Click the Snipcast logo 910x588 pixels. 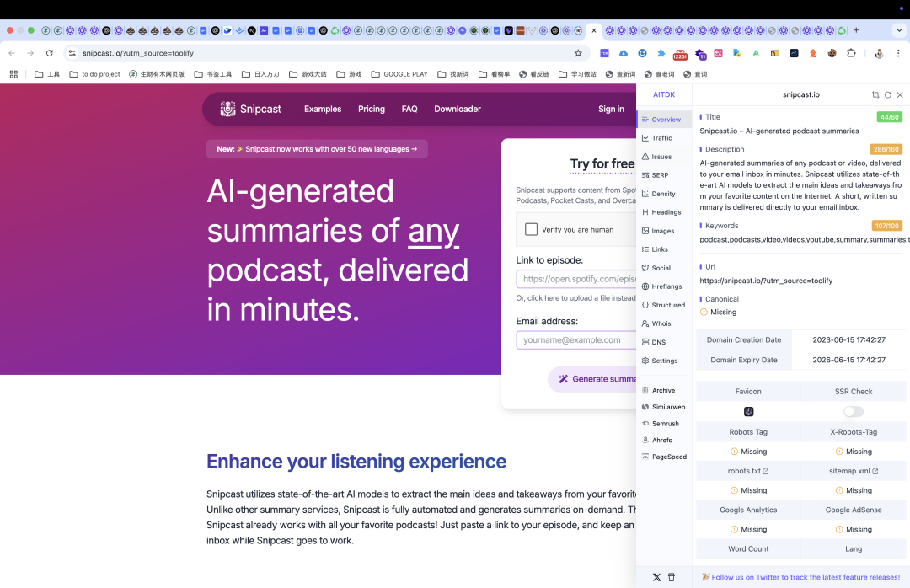[x=251, y=110]
